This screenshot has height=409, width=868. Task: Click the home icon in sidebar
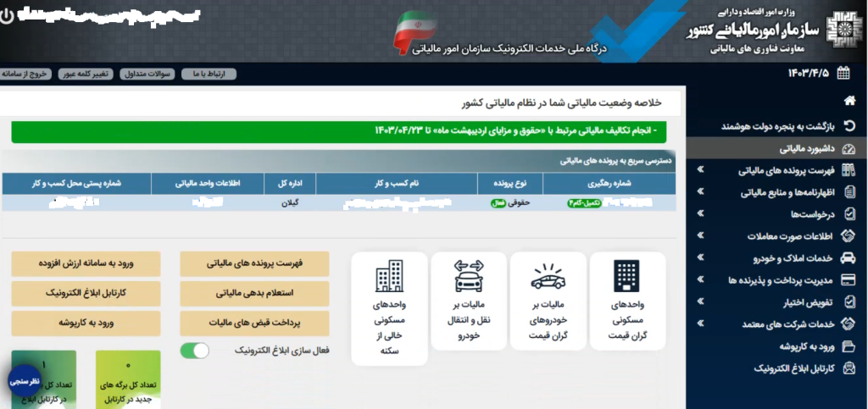pos(849,101)
